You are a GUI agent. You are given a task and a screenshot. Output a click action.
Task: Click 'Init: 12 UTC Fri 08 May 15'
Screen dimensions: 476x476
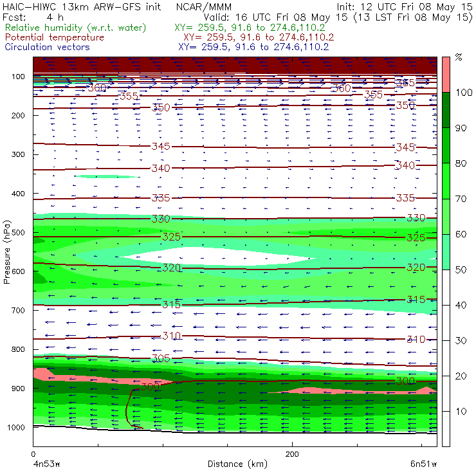coord(405,7)
